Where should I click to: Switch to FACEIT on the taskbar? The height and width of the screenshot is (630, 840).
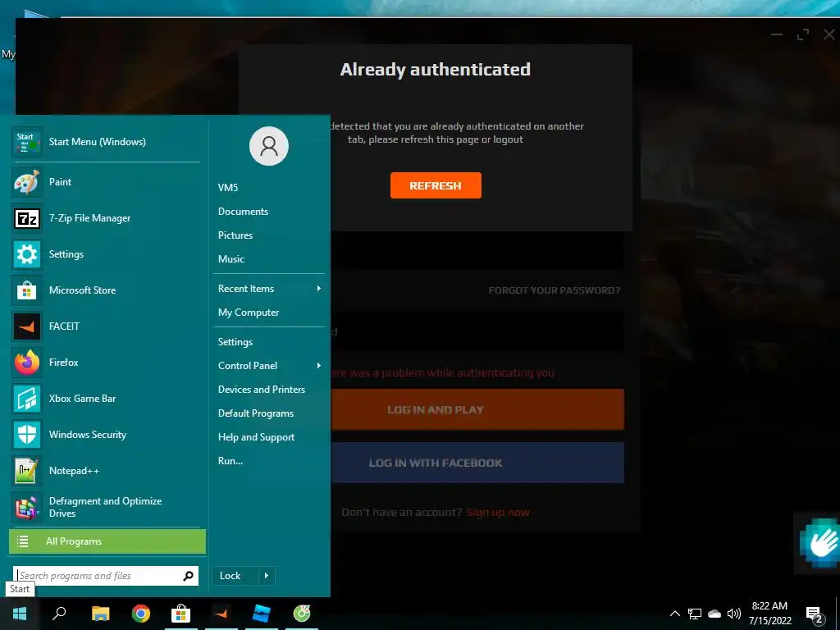[x=221, y=614]
